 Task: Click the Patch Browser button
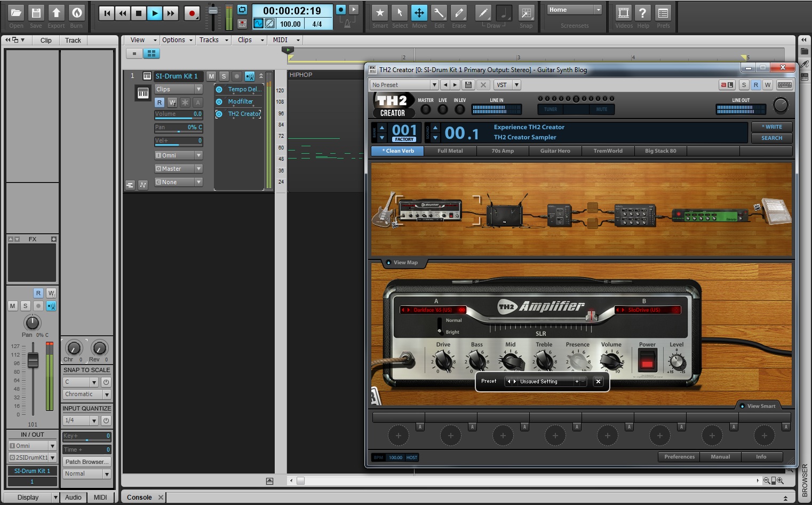coord(86,462)
